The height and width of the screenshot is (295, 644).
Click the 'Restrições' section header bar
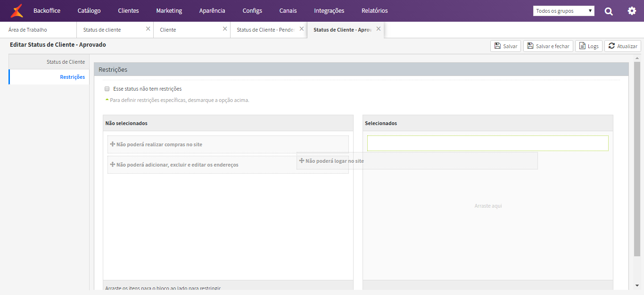(x=361, y=69)
